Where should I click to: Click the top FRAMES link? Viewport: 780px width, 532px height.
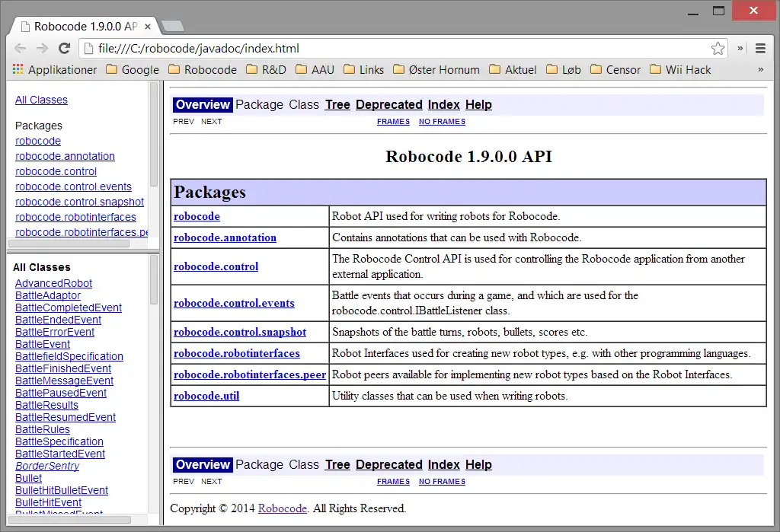[394, 122]
